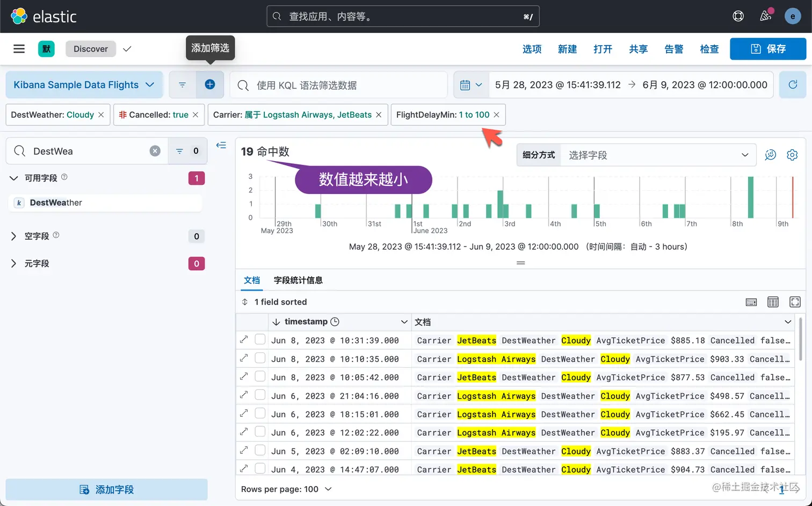The height and width of the screenshot is (506, 812).
Task: Open the chart options gear
Action: 792,155
